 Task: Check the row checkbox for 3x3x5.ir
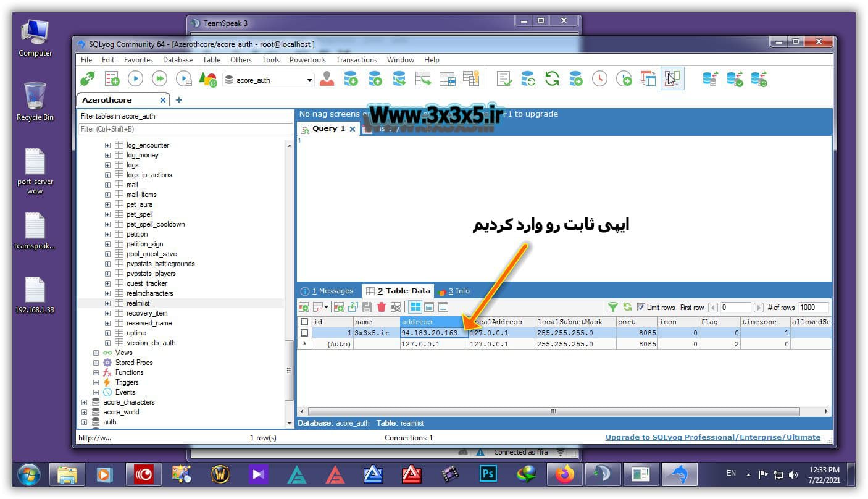(304, 333)
